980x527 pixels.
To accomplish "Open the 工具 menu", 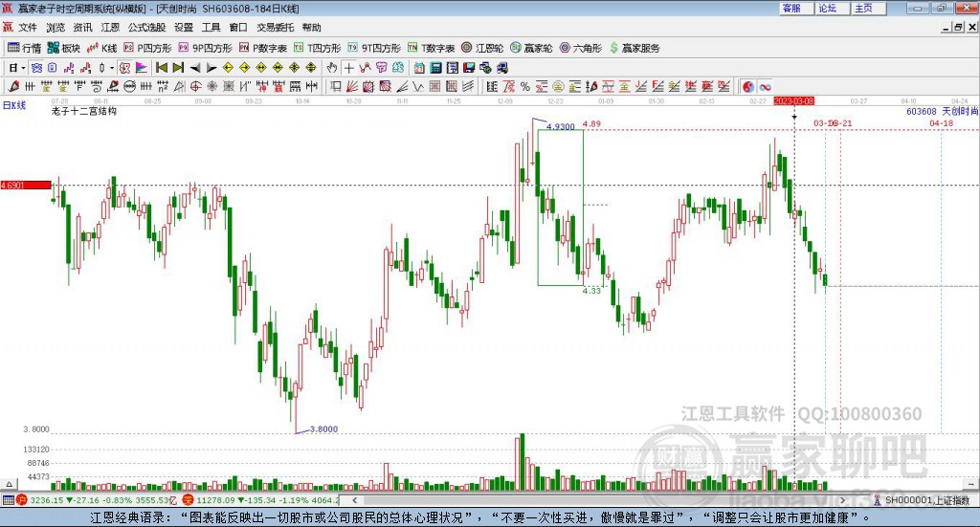I will (x=212, y=28).
